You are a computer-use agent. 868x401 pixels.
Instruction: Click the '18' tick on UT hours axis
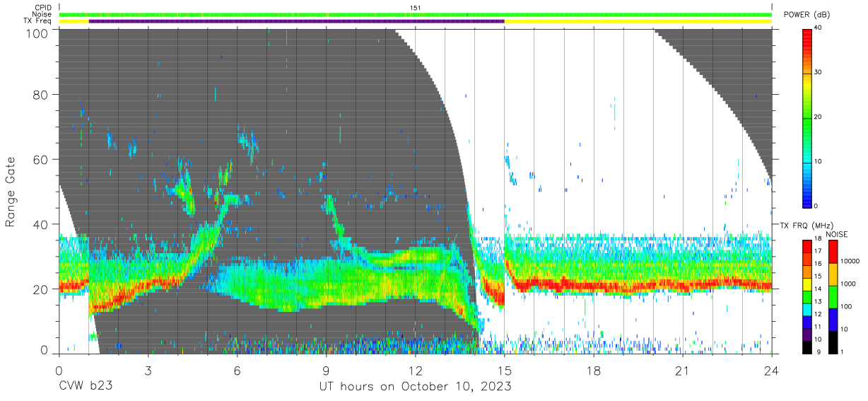tap(594, 370)
